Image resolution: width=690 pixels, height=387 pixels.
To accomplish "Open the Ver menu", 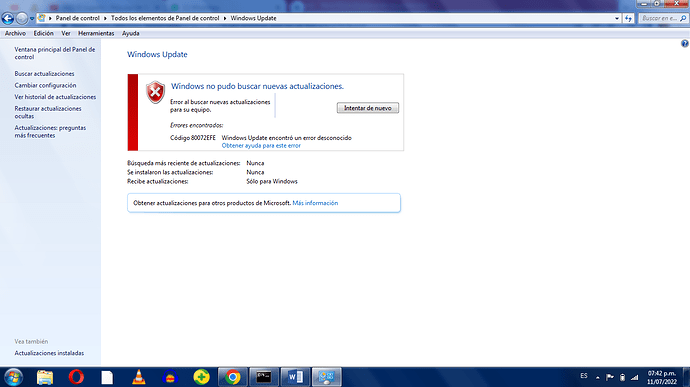I will [x=66, y=33].
